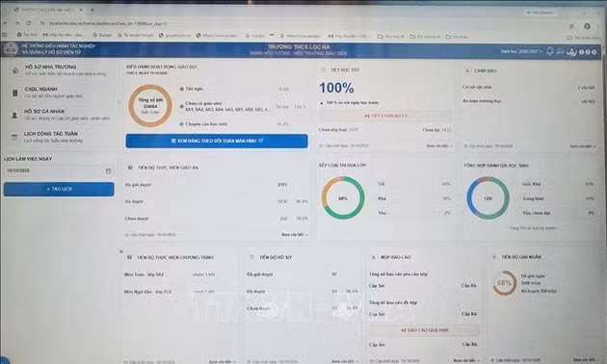The image size is (607, 364).
Task: Click the Lịch làm việc ngày date field
Action: (x=59, y=170)
